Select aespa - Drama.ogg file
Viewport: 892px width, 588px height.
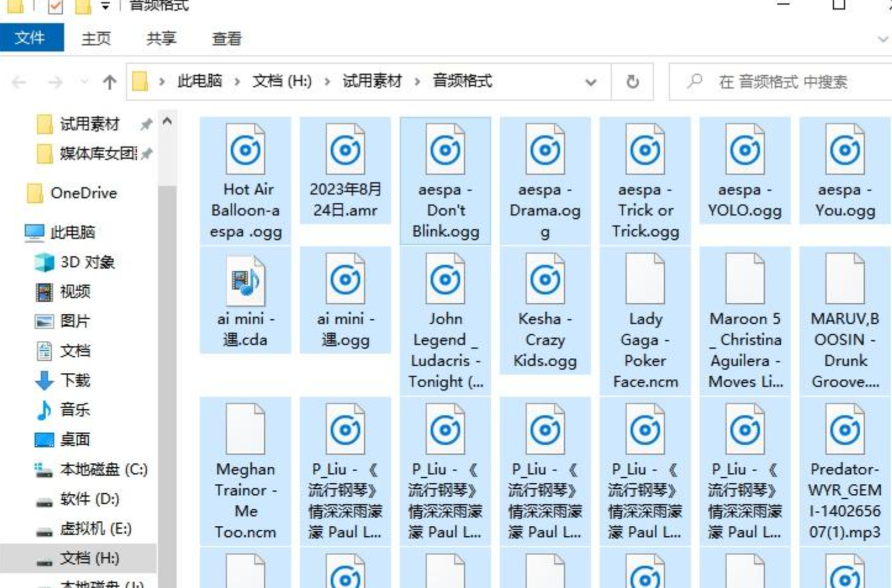[x=545, y=181]
